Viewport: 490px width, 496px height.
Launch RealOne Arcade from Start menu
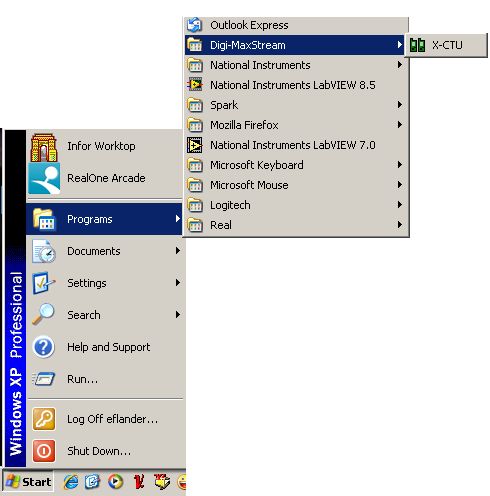[104, 178]
